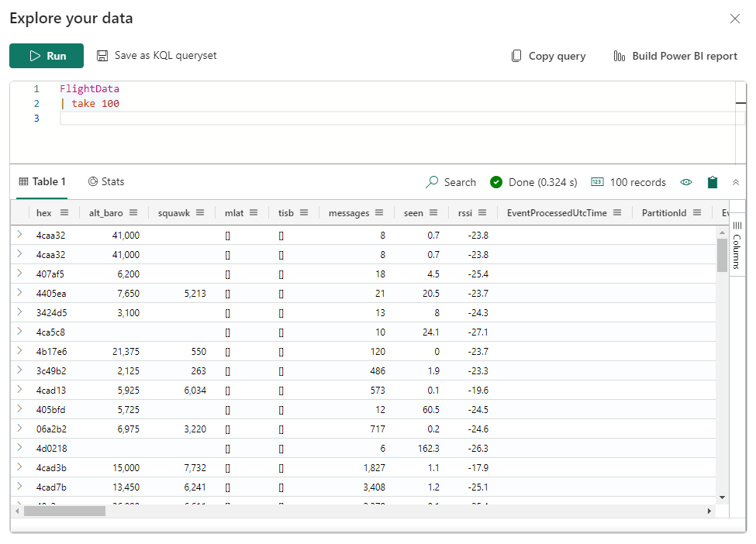Sort by the rssi column header

coord(465,213)
